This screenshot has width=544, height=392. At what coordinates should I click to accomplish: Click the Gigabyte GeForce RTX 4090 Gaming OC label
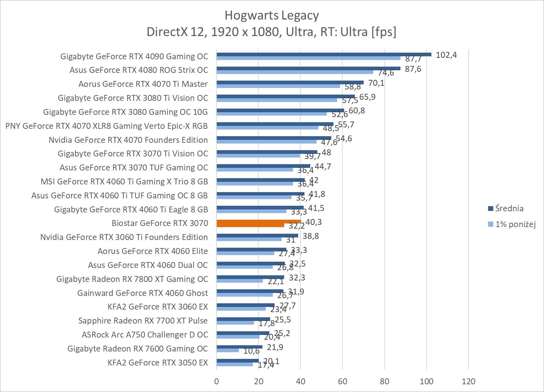(134, 56)
